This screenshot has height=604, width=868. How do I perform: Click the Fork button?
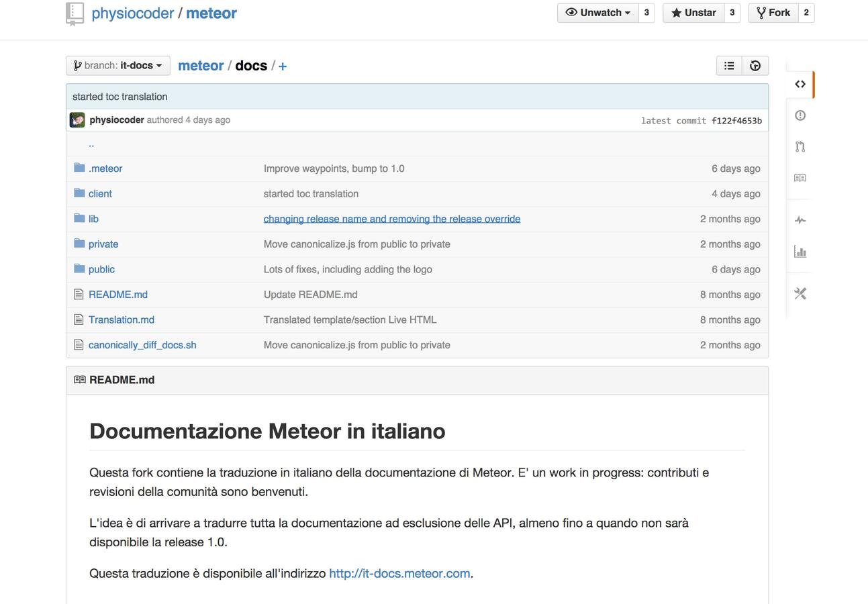[773, 13]
